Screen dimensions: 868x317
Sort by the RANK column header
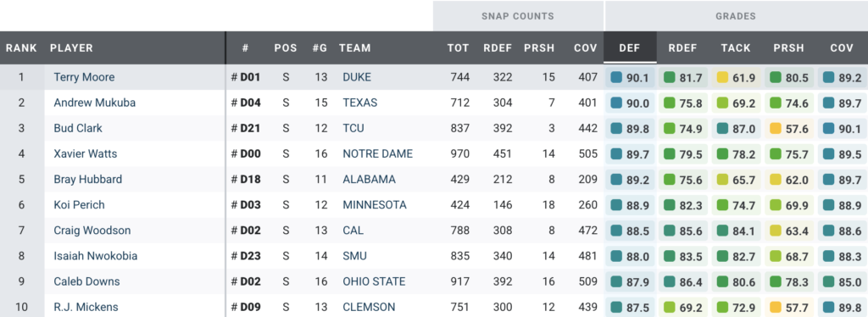pyautogui.click(x=21, y=47)
